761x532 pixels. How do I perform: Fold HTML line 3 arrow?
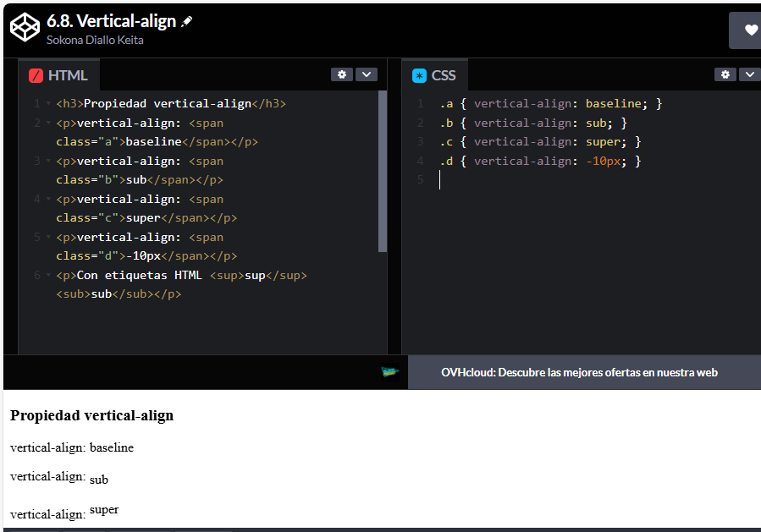click(x=48, y=161)
